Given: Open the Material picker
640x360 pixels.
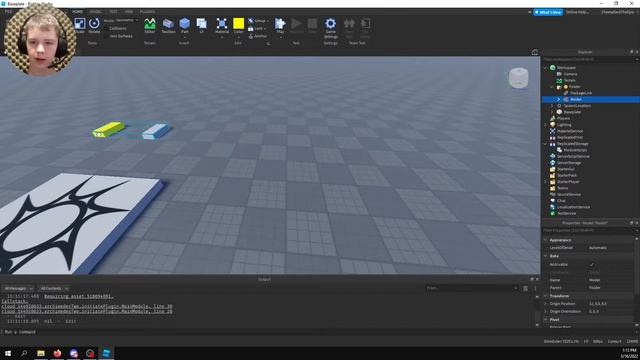Looking at the screenshot, I should tap(222, 26).
